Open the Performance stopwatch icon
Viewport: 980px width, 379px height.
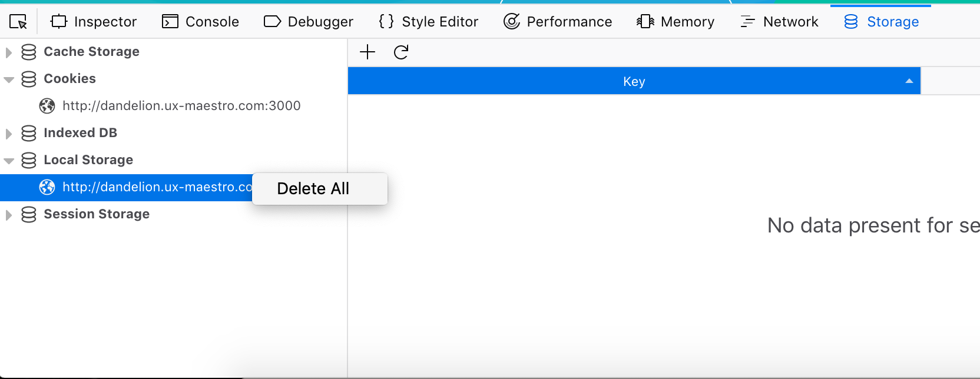click(x=511, y=21)
